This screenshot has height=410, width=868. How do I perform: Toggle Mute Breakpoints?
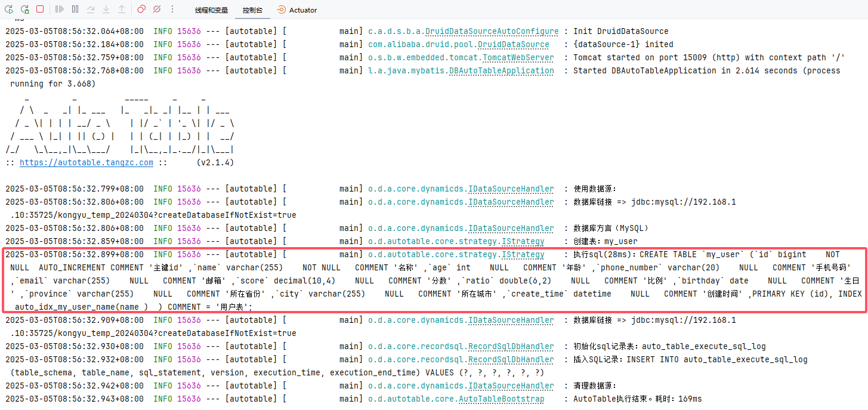(157, 10)
